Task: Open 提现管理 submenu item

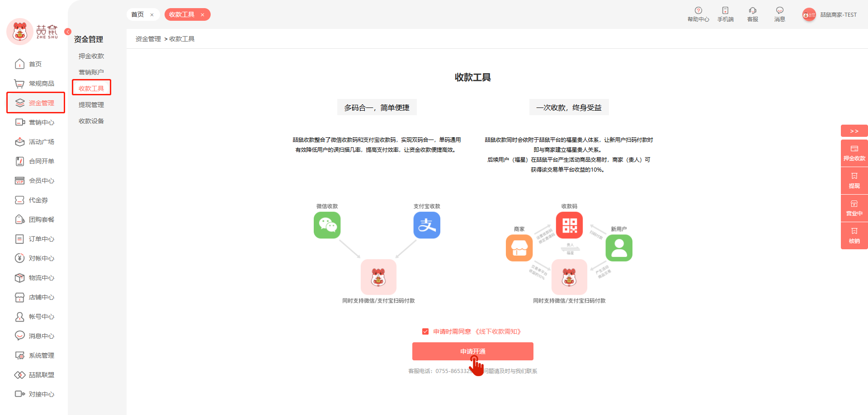Action: (91, 105)
